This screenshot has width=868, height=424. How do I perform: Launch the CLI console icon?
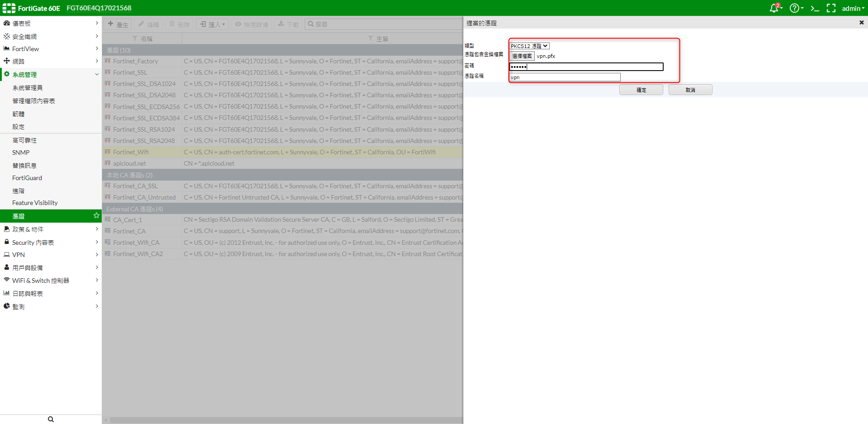click(815, 8)
